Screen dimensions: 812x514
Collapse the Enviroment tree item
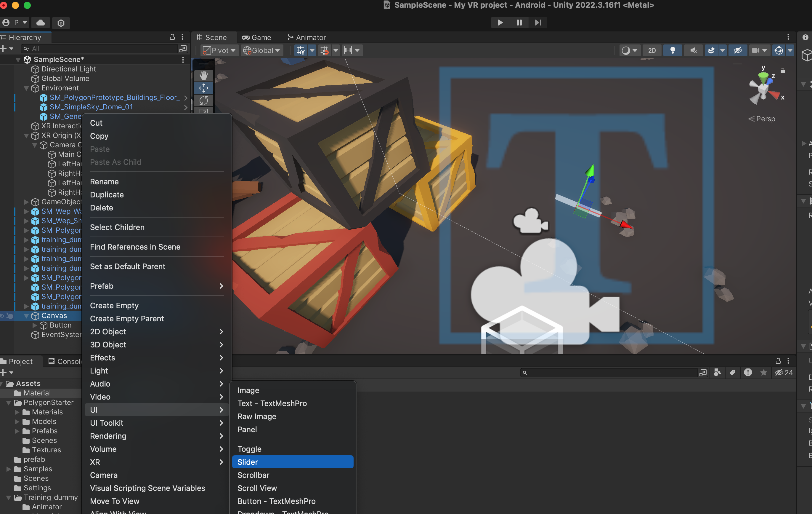[26, 88]
